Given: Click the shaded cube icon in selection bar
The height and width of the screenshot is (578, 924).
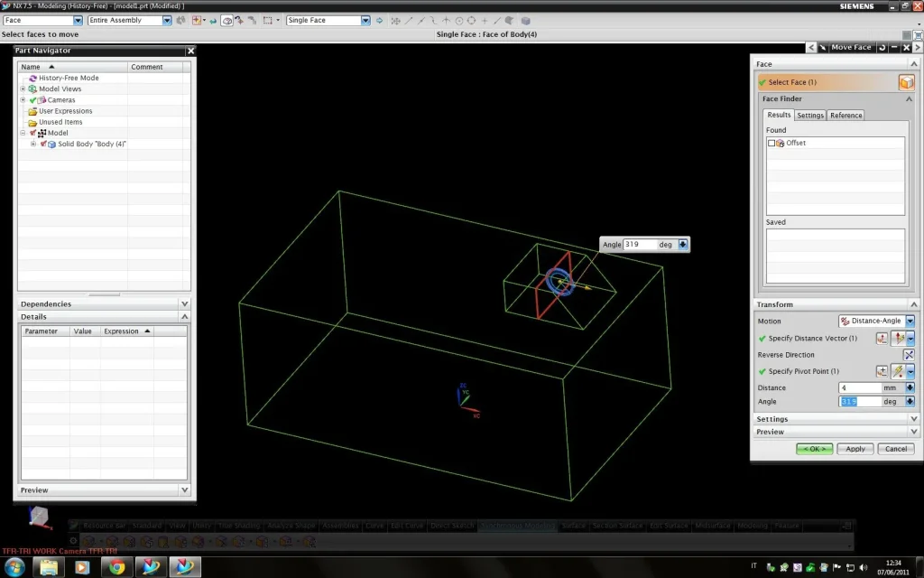Looking at the screenshot, I should 526,21.
